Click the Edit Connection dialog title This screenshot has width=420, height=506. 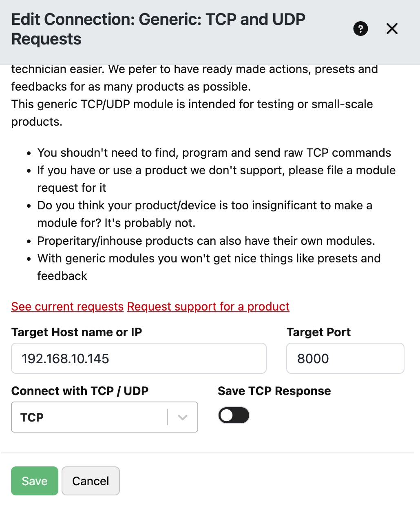pyautogui.click(x=158, y=29)
